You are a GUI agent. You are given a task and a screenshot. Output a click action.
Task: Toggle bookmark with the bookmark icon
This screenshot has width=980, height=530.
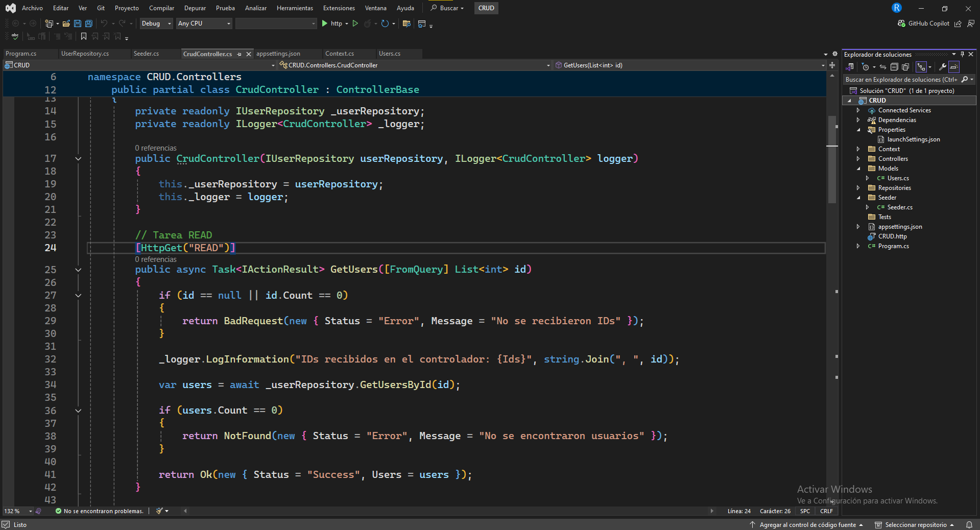[x=84, y=36]
